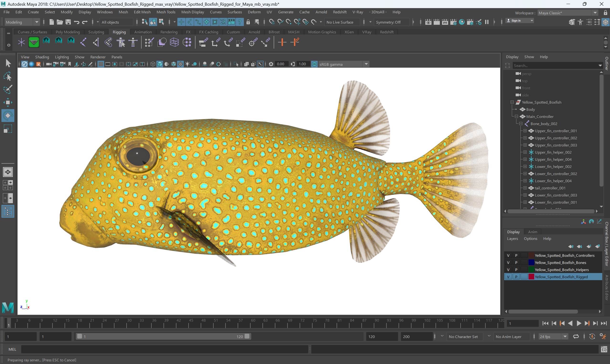The image size is (610, 364).
Task: Activate the Lasso select tool
Action: click(x=8, y=76)
